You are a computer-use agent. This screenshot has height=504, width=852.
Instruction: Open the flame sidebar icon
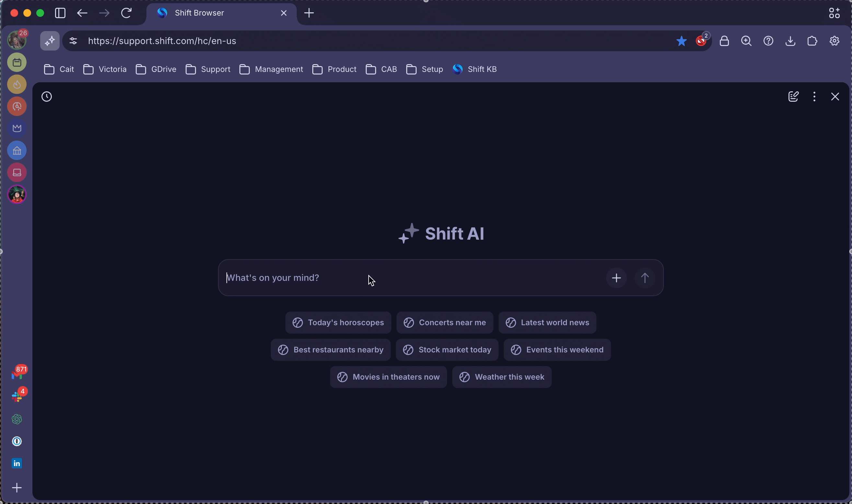(x=17, y=85)
